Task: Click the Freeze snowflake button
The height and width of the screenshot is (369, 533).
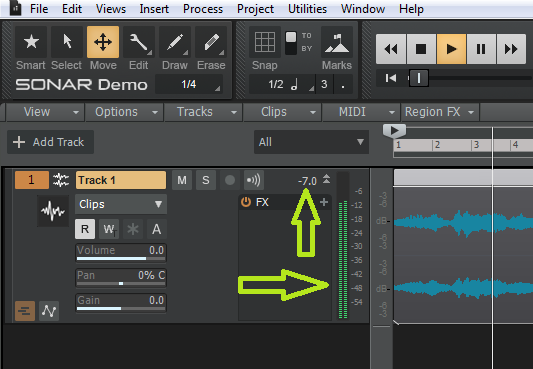Action: [x=133, y=229]
